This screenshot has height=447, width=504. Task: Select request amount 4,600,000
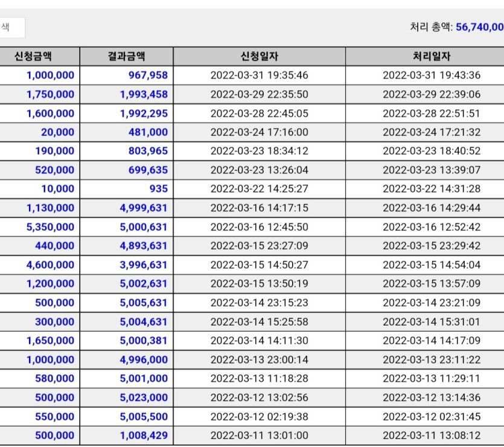pyautogui.click(x=50, y=265)
